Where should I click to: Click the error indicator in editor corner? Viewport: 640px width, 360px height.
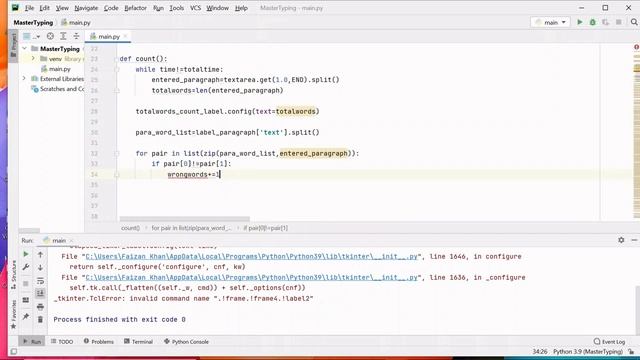636,47
